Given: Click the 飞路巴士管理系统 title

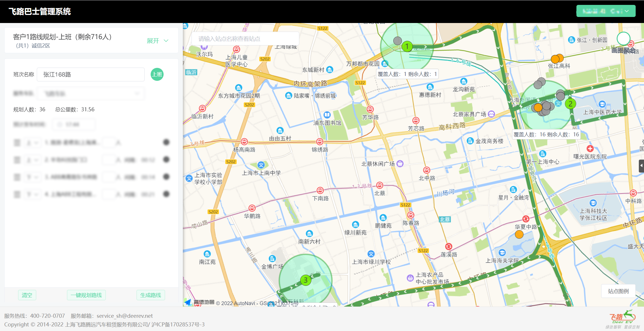Looking at the screenshot, I should (40, 12).
